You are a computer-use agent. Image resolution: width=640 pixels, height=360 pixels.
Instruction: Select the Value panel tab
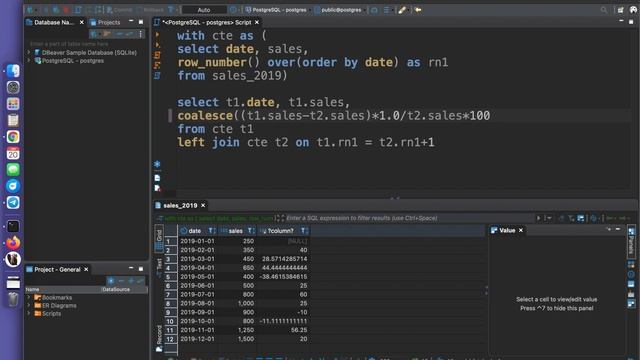507,230
